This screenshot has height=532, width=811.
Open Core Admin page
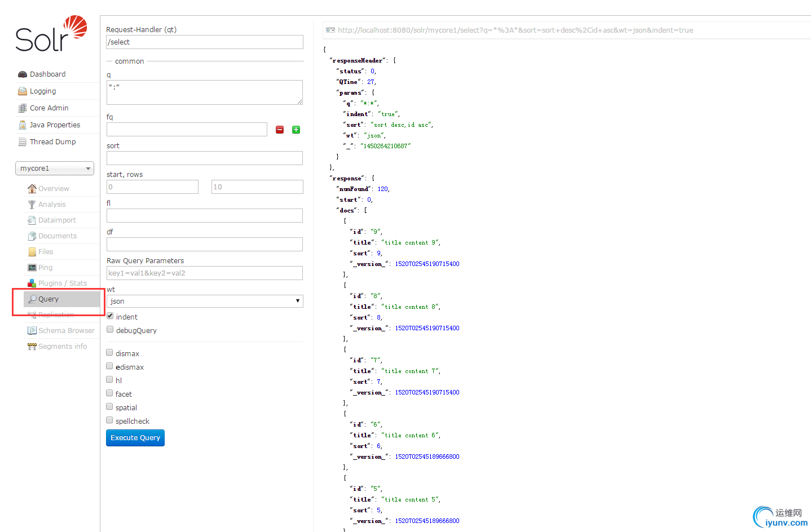[x=49, y=108]
